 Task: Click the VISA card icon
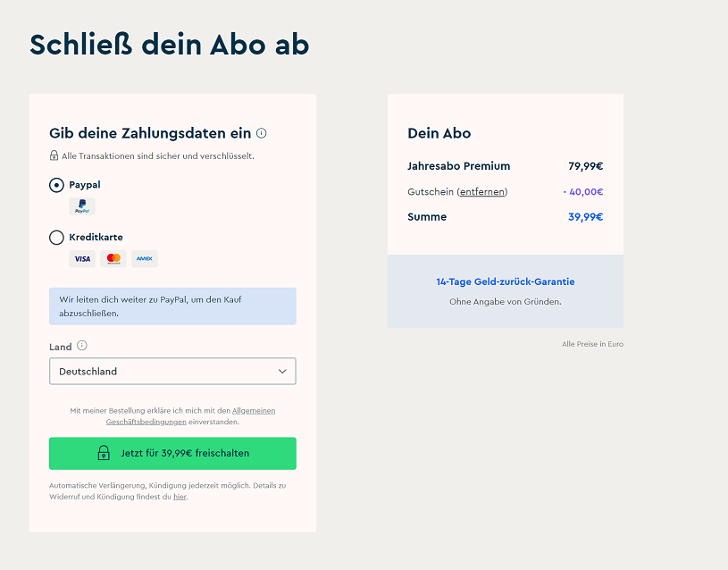[82, 259]
